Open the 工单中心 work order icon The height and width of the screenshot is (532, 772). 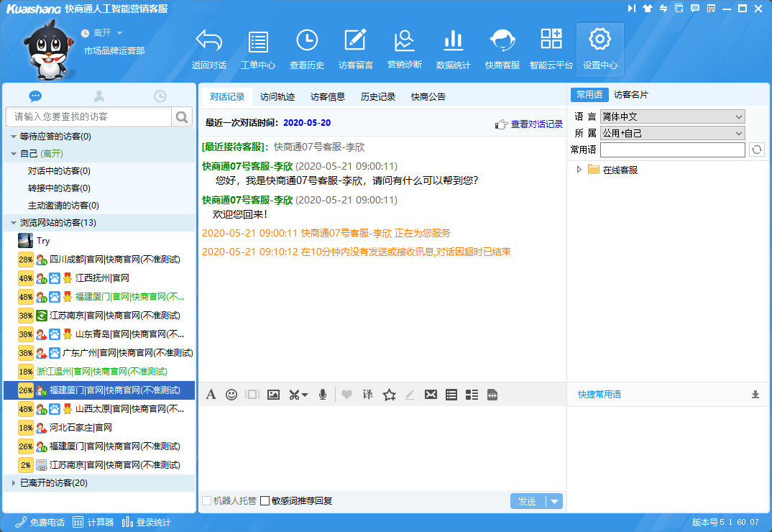point(257,42)
